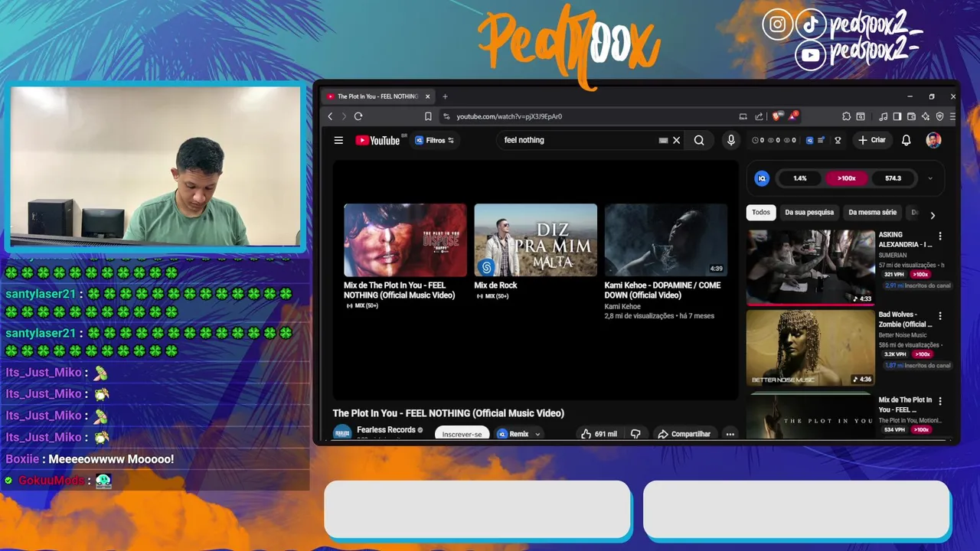Click the video title FEEL NOTHING text
Viewport: 980px width, 551px height.
click(x=448, y=413)
